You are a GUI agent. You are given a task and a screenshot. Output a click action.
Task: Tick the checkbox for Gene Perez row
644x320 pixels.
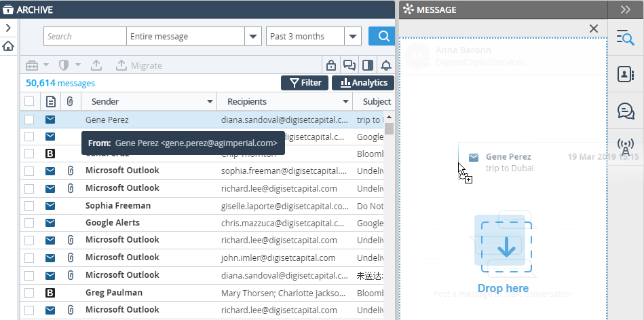click(x=29, y=120)
